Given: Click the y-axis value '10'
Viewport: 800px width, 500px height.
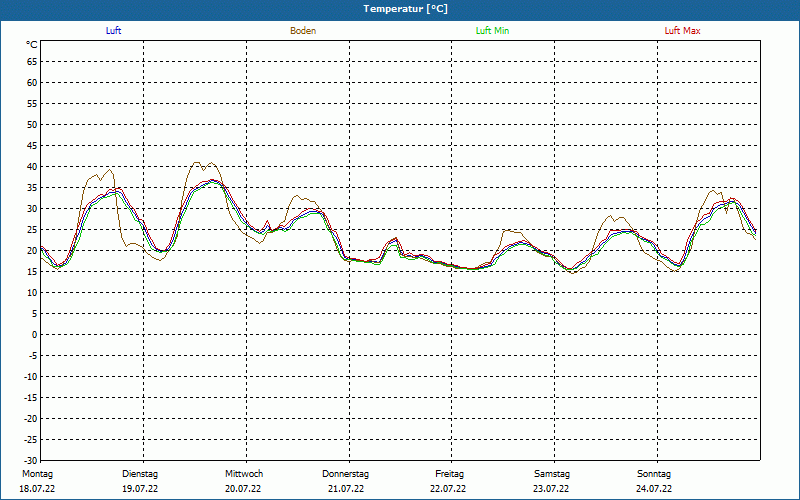Looking at the screenshot, I should pos(32,292).
